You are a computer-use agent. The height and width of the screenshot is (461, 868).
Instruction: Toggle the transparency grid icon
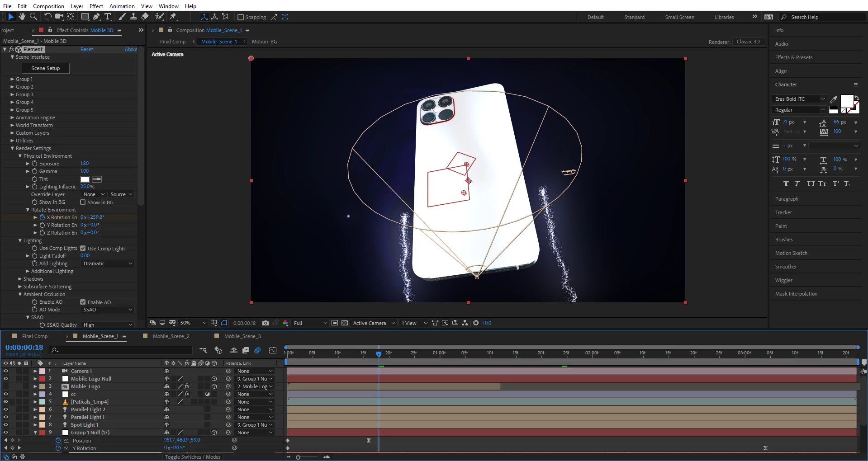tap(345, 323)
